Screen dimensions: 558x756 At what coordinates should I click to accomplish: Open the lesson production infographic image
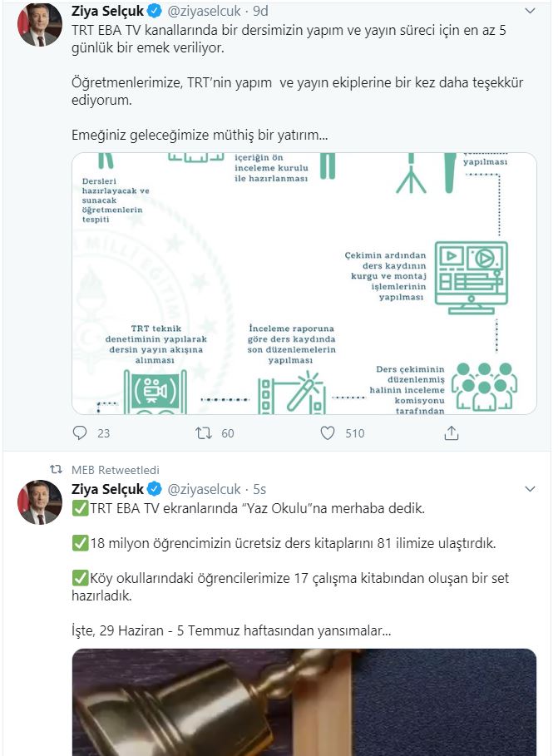pyautogui.click(x=304, y=283)
